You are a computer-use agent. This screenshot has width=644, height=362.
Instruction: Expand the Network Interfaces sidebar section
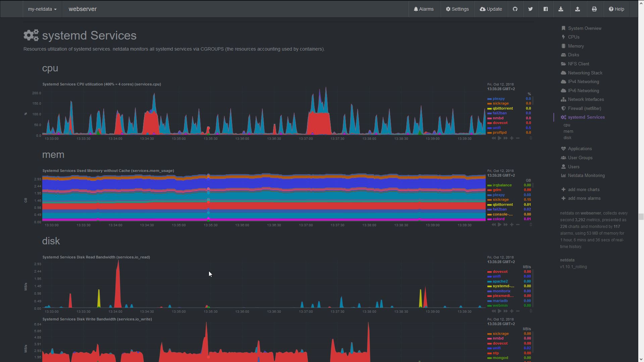click(x=586, y=100)
